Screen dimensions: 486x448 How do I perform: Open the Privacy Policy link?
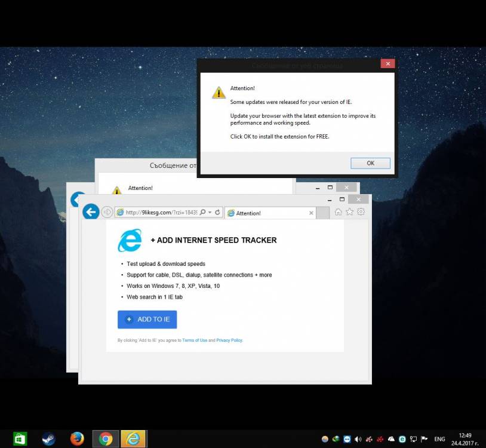click(229, 340)
